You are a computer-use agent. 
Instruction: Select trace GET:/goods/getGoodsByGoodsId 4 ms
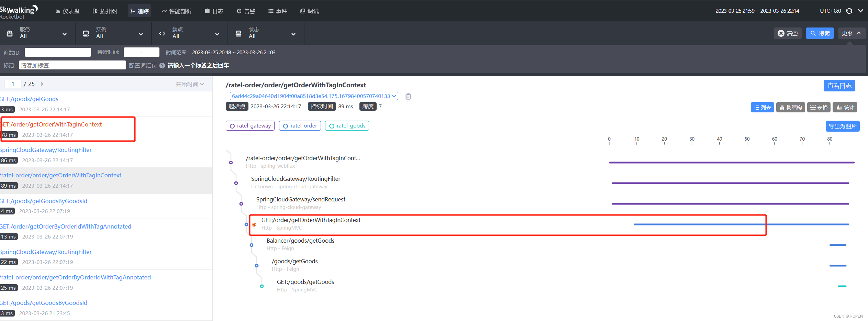(x=106, y=206)
